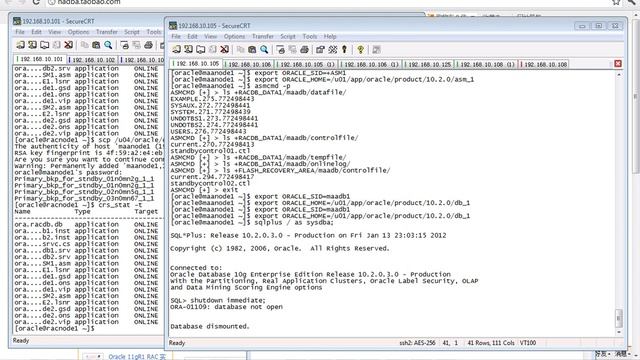Select 192.168.10.102 tab in back window
This screenshot has height=360, width=640.
[x=93, y=60]
